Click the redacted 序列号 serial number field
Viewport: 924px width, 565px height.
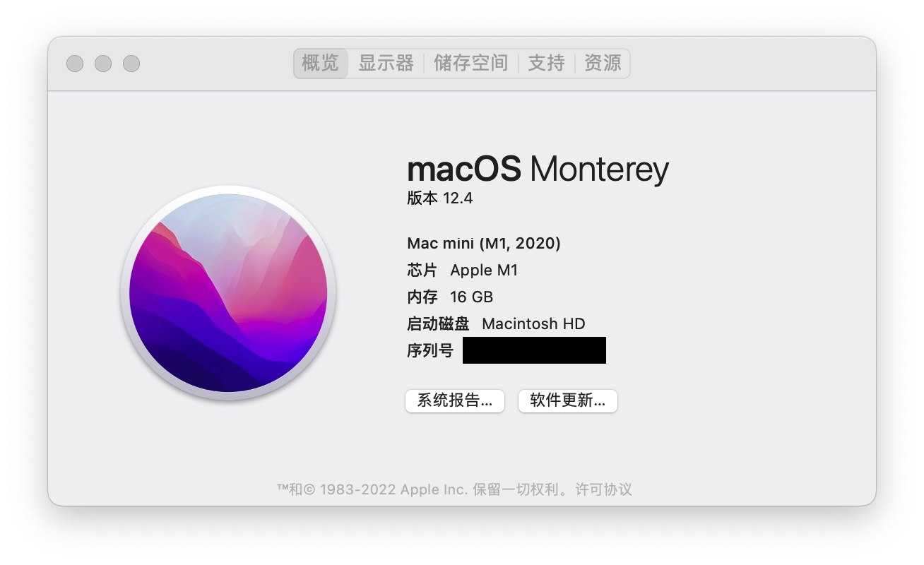pyautogui.click(x=534, y=350)
